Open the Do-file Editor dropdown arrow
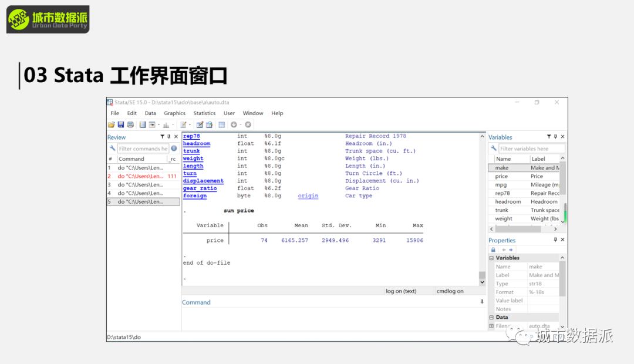The image size is (634, 364). pyautogui.click(x=190, y=124)
